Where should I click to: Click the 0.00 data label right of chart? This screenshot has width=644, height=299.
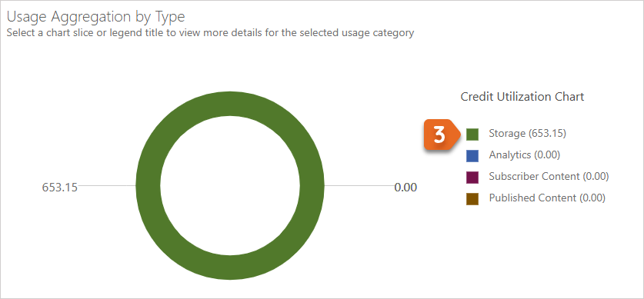pos(405,188)
